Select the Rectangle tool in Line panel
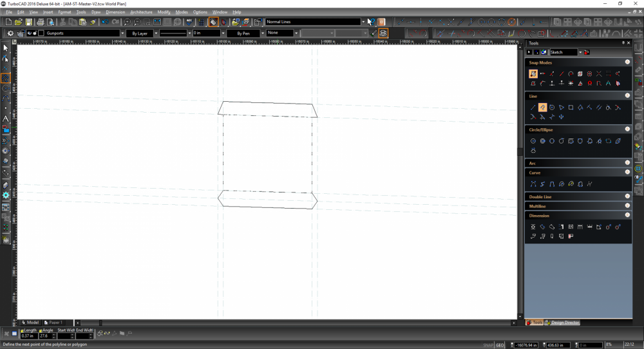 click(571, 108)
